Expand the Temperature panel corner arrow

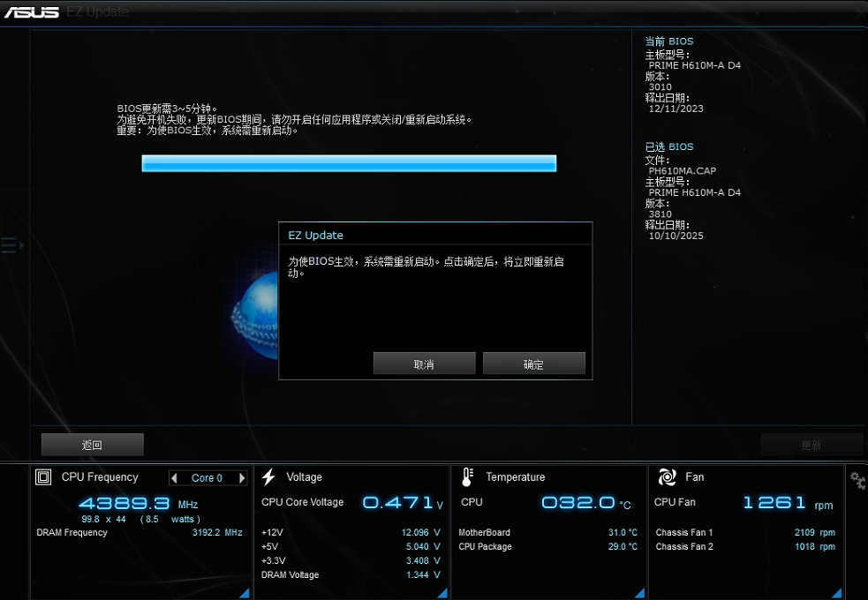[639, 593]
